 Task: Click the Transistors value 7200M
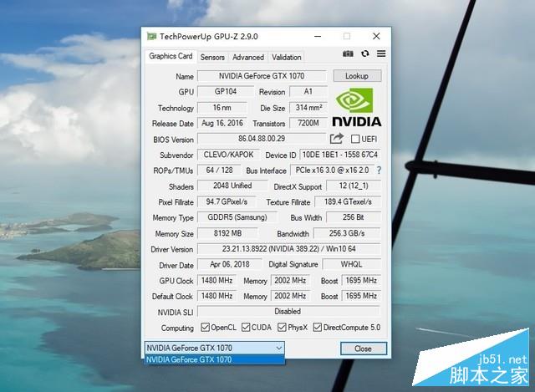click(308, 123)
